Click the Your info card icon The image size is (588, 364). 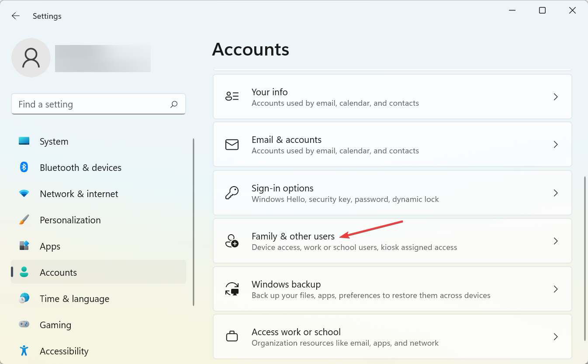[232, 97]
